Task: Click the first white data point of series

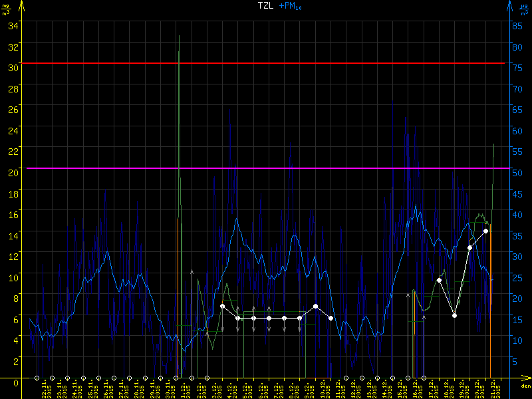Action: pos(222,306)
